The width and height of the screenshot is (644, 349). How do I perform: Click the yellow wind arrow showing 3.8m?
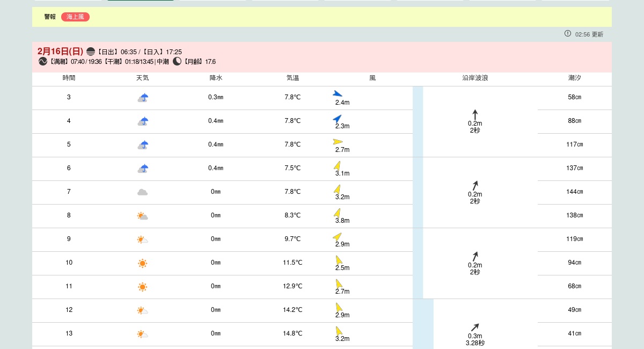point(337,213)
